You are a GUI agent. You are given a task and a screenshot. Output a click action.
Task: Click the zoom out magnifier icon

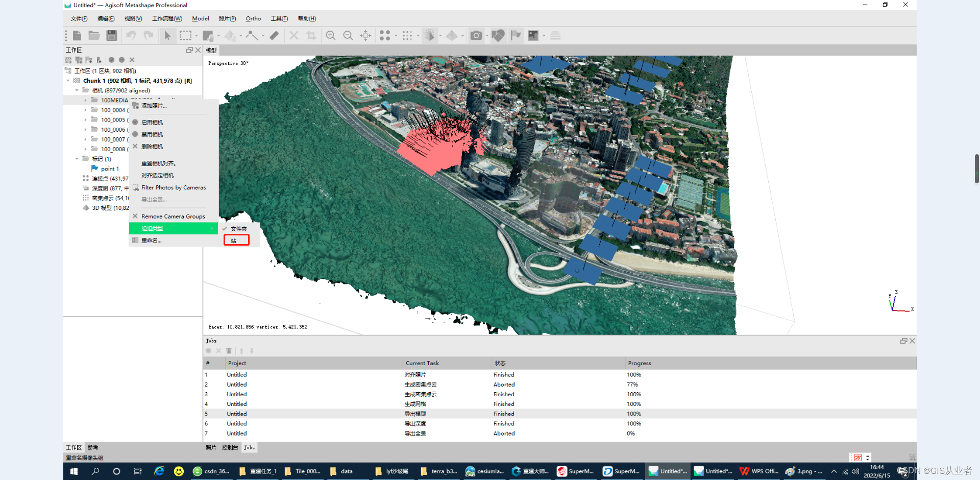point(348,35)
